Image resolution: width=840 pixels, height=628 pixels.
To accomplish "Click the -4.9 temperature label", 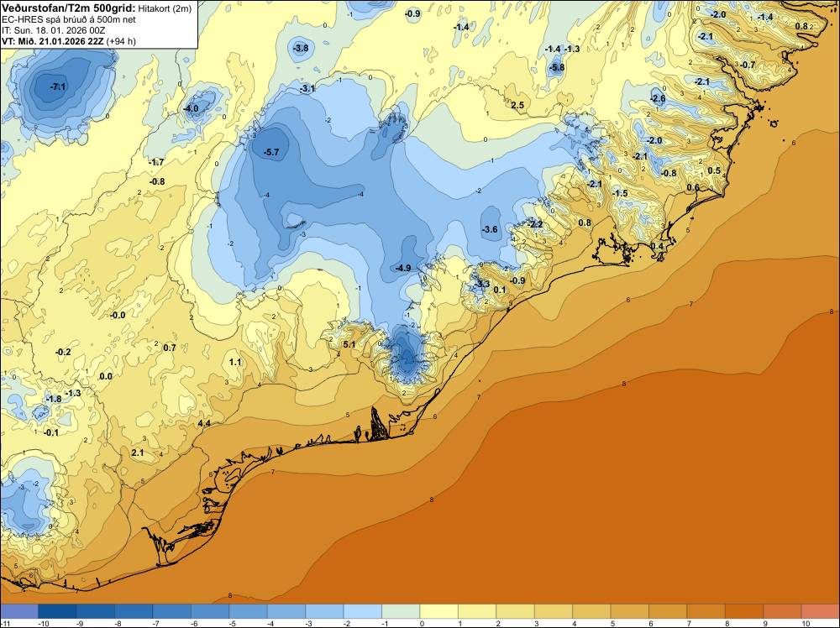I will coord(403,268).
